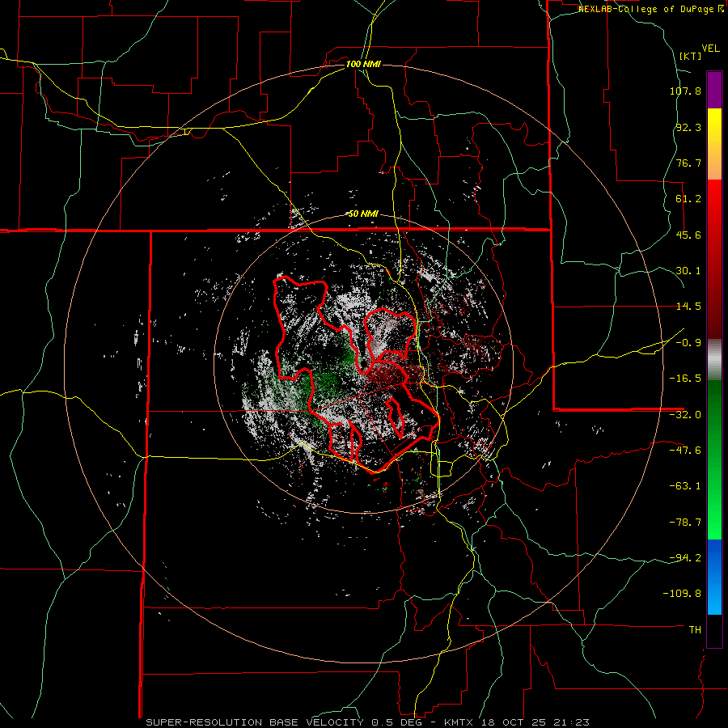Click the 92.3 velocity scale value
The image size is (728, 728).
click(x=688, y=127)
